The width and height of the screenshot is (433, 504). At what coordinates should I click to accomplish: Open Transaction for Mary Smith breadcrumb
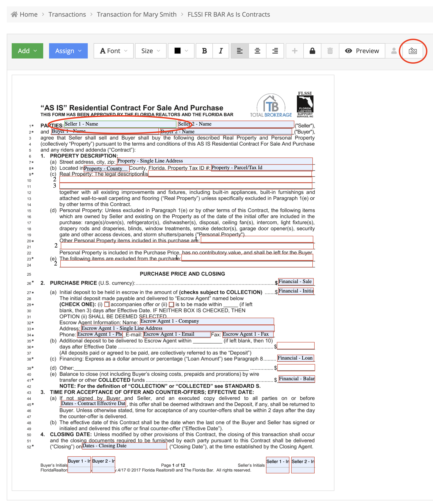point(136,14)
